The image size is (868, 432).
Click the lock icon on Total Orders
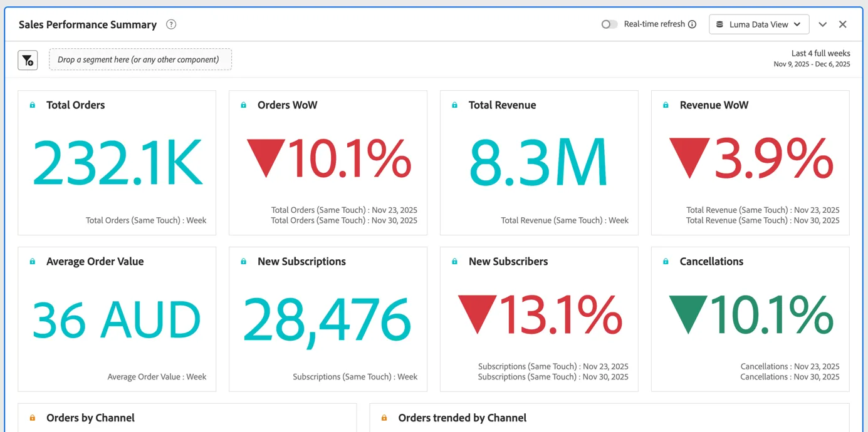(x=33, y=105)
